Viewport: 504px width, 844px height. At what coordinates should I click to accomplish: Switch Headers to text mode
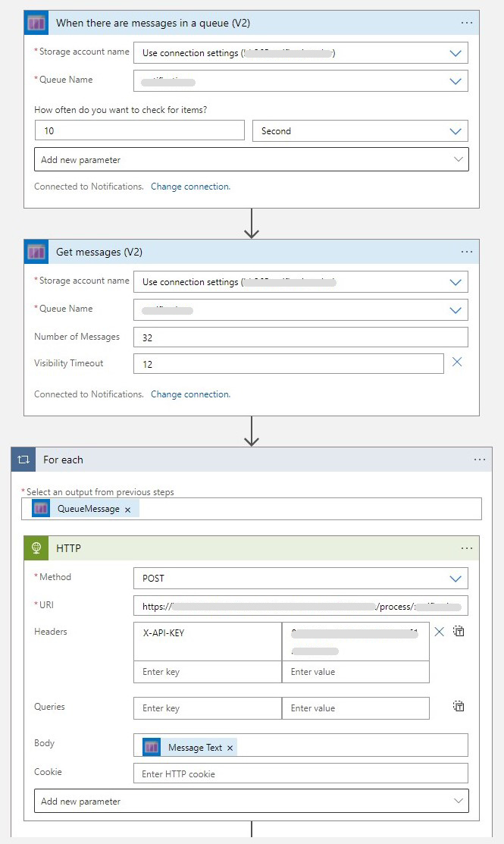[459, 631]
